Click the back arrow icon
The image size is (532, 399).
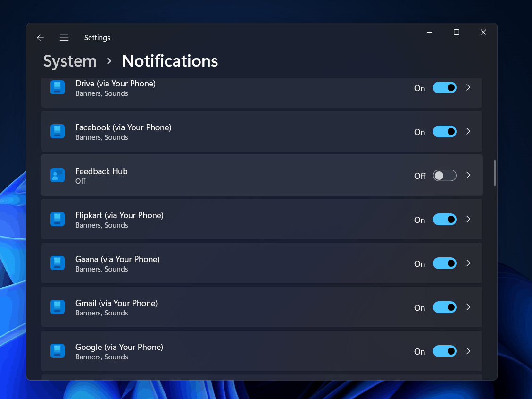pos(41,38)
